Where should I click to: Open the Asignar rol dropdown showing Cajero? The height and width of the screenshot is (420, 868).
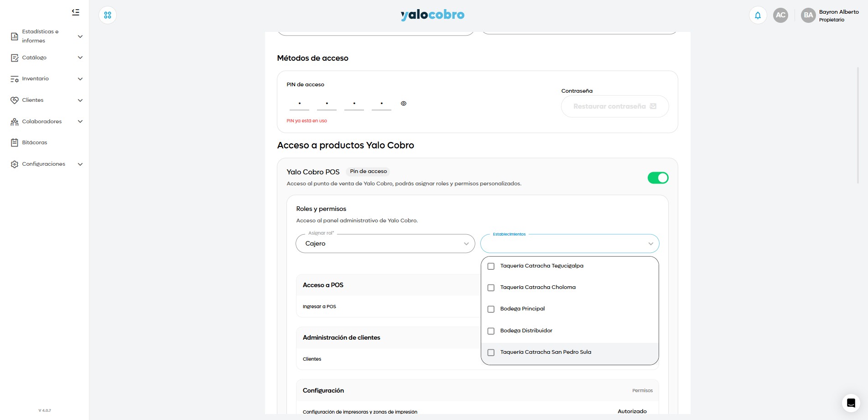coord(385,243)
